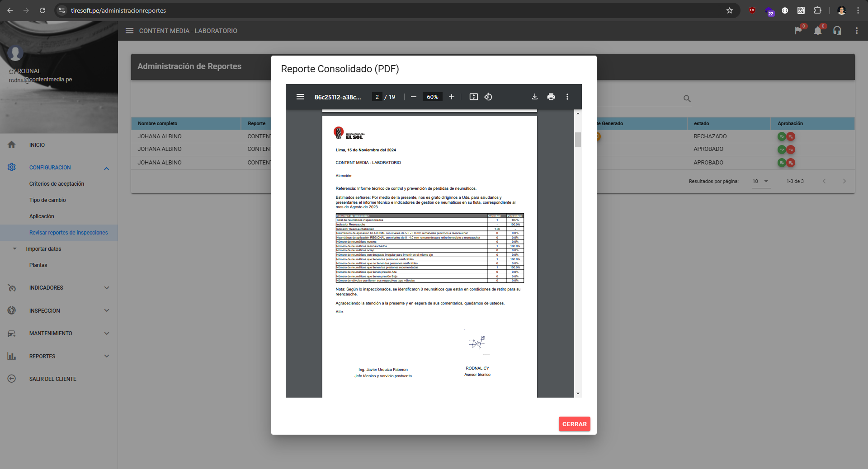The height and width of the screenshot is (469, 868).
Task: Expand the INDICADORES menu section
Action: pyautogui.click(x=106, y=288)
